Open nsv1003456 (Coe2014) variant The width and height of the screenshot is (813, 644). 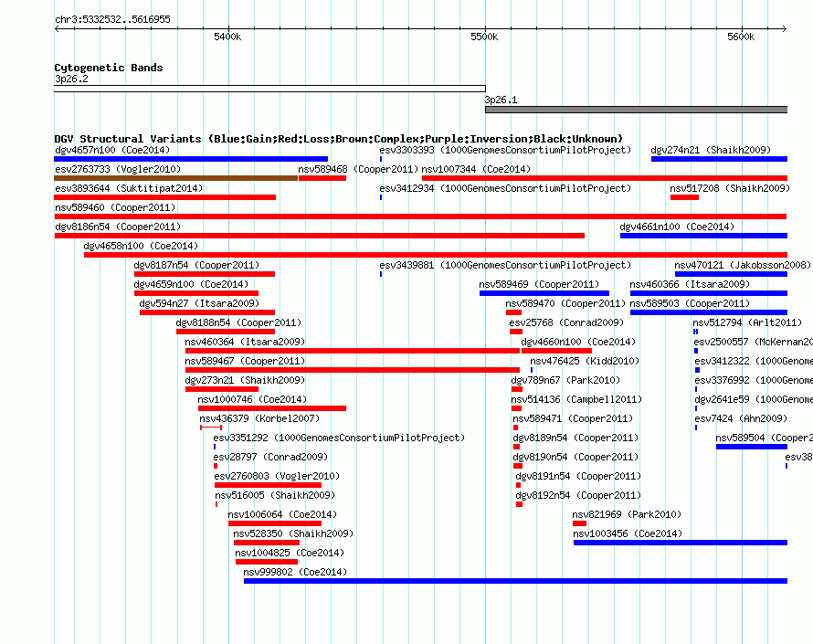coord(681,543)
